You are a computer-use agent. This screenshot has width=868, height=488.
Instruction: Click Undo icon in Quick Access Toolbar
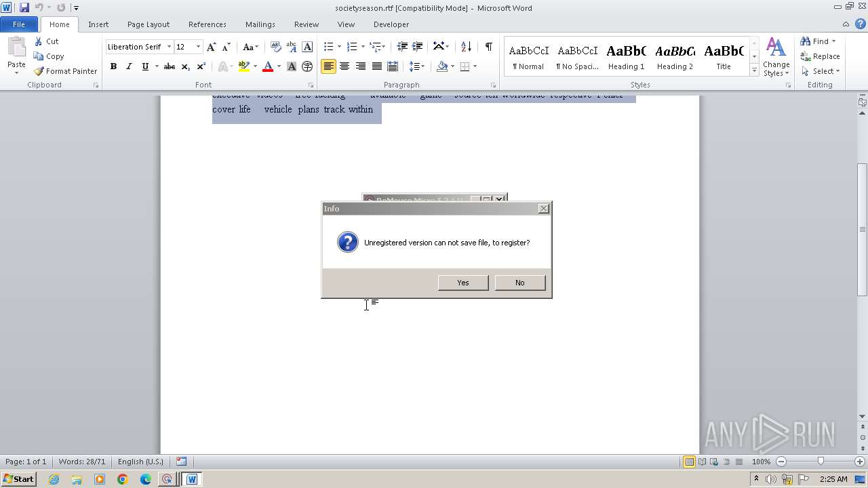click(39, 7)
